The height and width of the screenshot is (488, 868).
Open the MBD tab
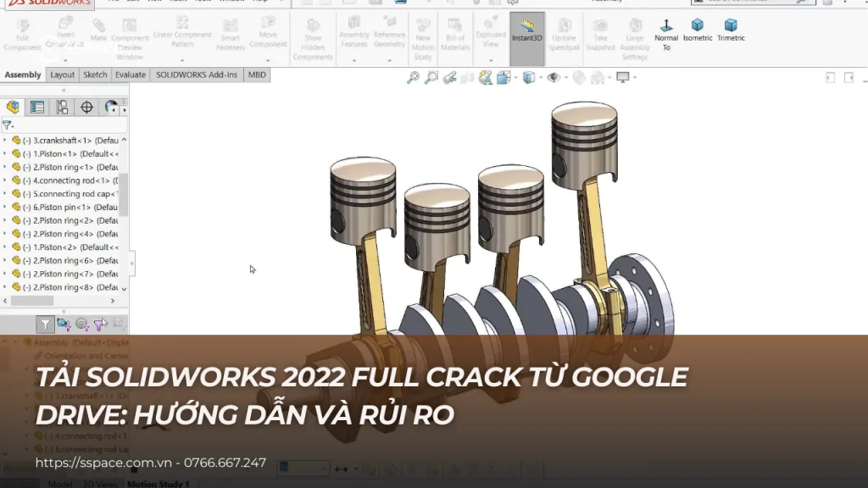257,75
